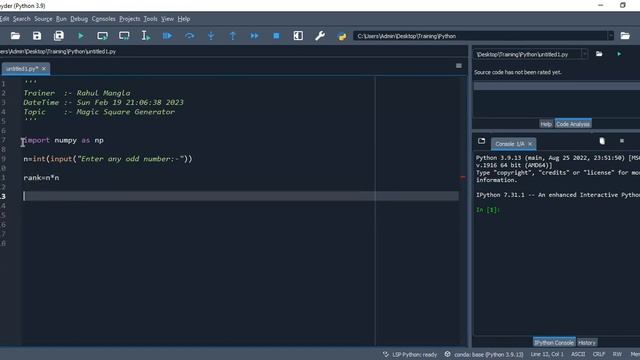
Task: Open the Search menu
Action: pos(22,19)
